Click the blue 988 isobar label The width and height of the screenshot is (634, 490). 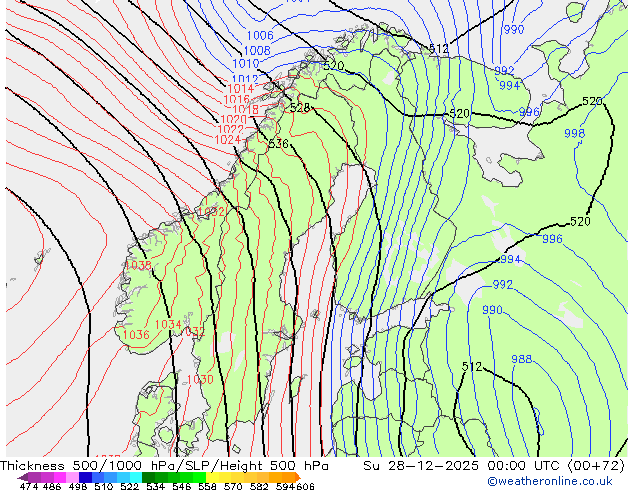522,359
